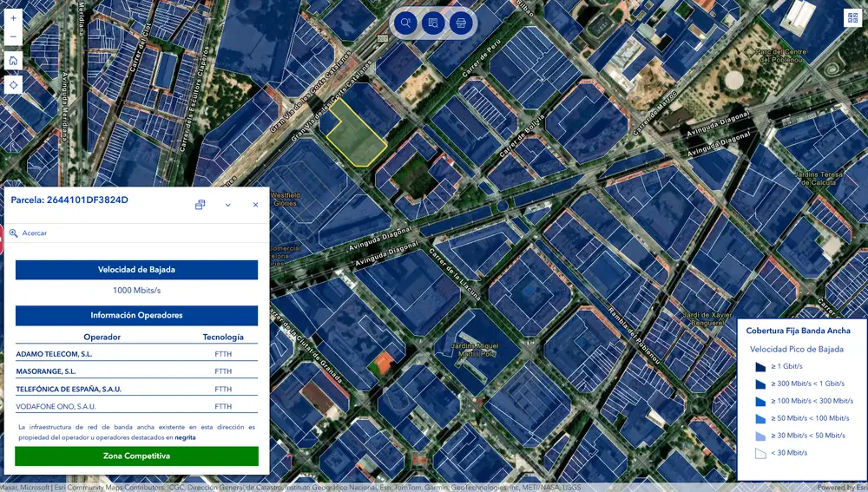Click the Acercar magnifier icon

[x=13, y=233]
